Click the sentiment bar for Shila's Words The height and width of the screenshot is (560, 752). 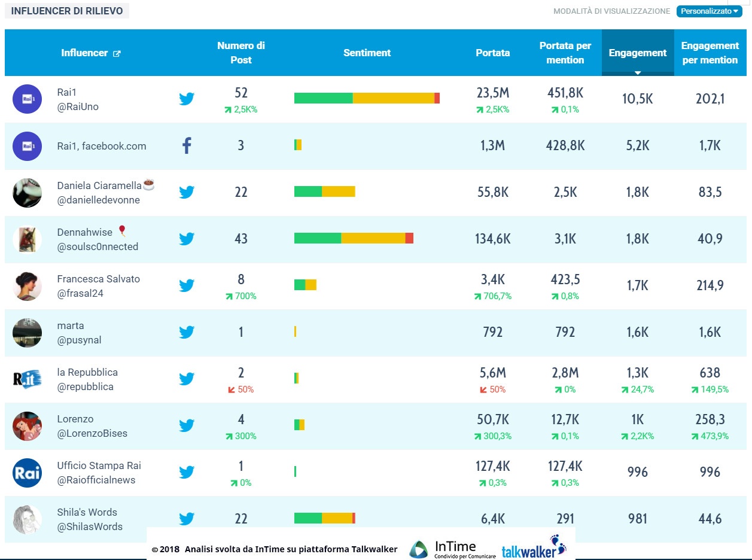325,518
